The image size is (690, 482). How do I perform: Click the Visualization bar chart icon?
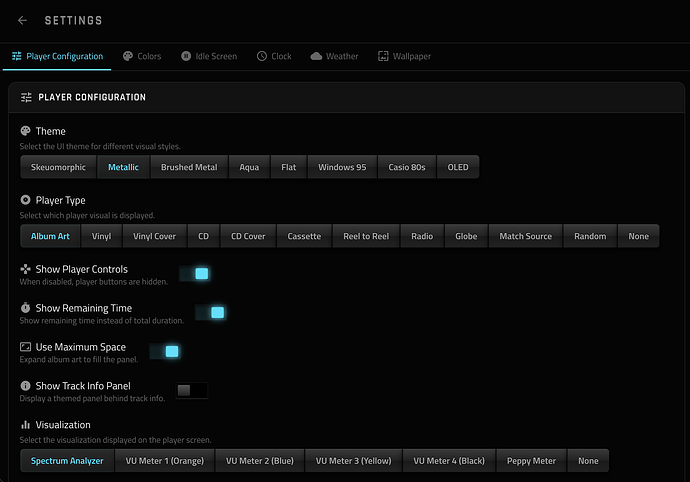pyautogui.click(x=26, y=424)
